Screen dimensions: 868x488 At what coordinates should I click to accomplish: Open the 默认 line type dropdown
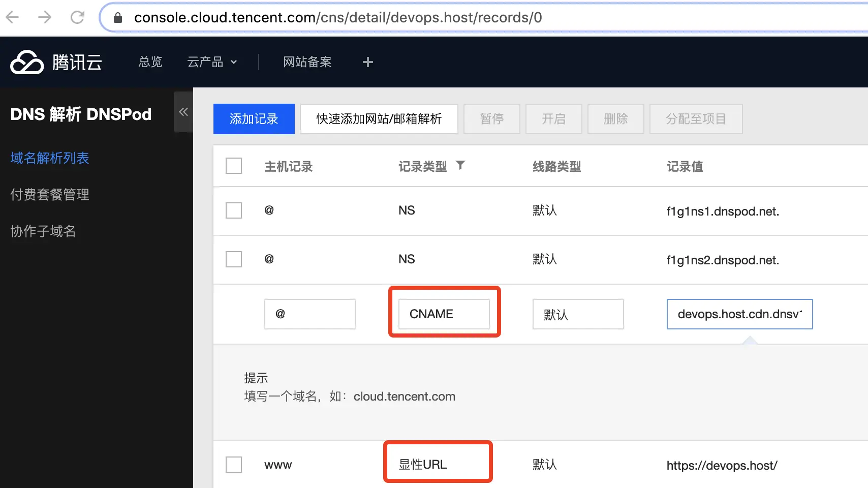578,314
